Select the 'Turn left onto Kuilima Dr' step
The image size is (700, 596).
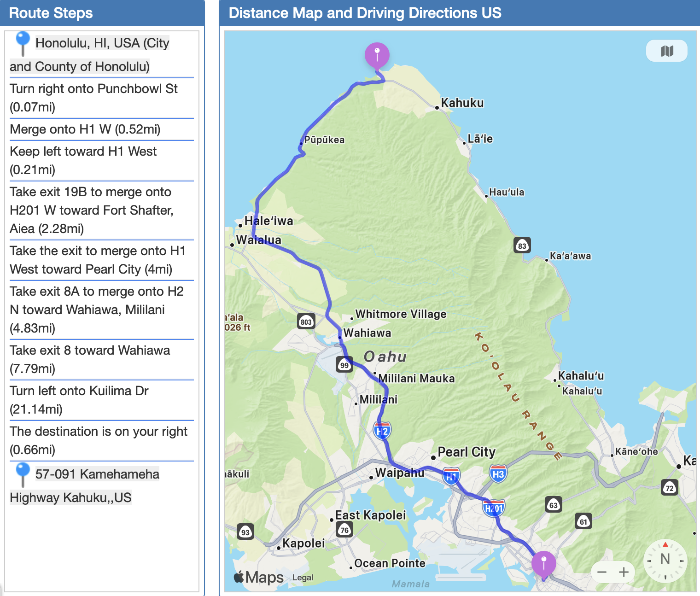(79, 400)
